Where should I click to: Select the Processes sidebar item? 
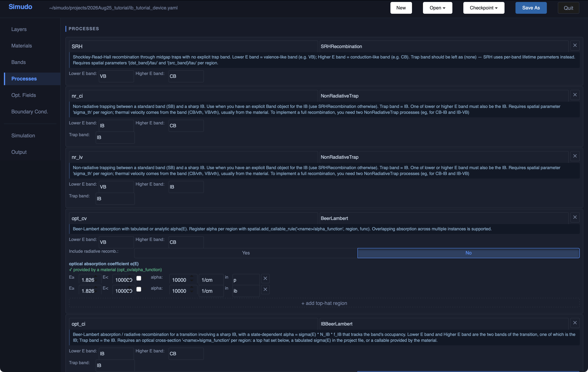pyautogui.click(x=32, y=79)
